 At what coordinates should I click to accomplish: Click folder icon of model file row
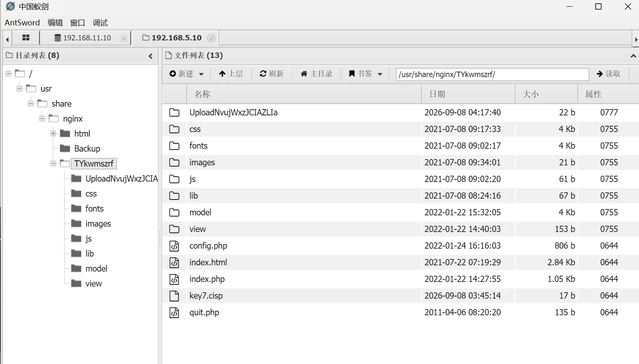(x=174, y=212)
